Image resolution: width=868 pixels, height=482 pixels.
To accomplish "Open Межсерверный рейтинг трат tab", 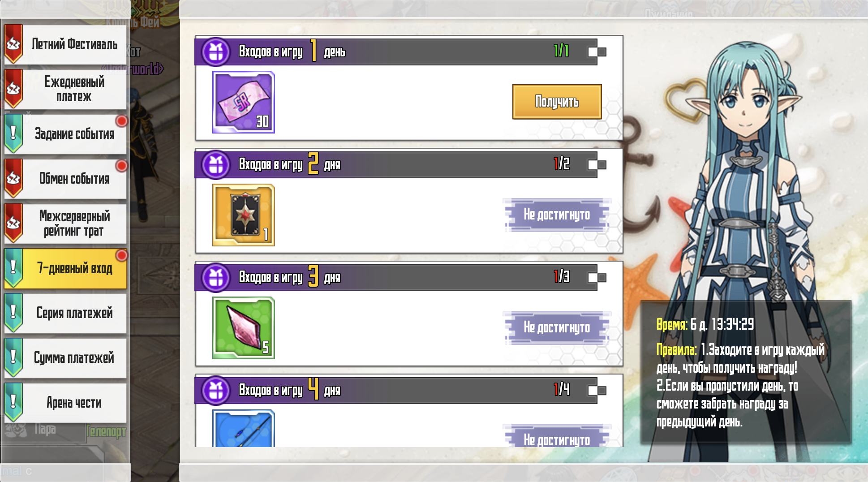I will pos(65,224).
